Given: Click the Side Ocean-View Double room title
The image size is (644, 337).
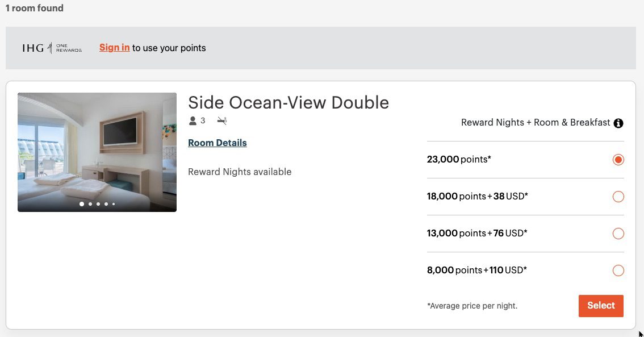Looking at the screenshot, I should point(288,103).
